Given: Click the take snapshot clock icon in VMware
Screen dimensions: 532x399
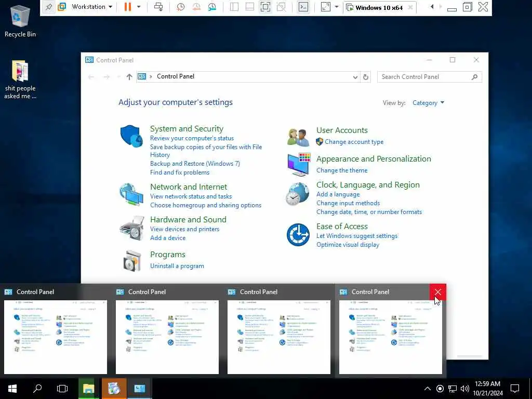Looking at the screenshot, I should coord(180,7).
